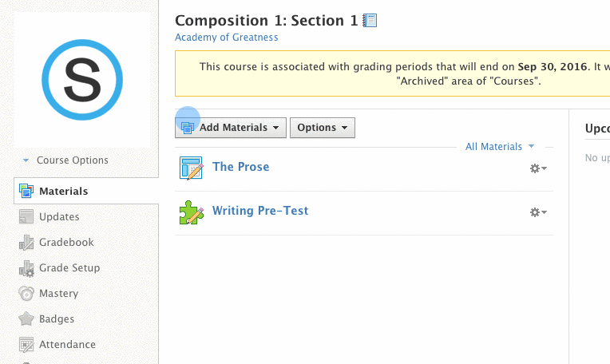
Task: Open the Writing Pre-Test link
Action: pyautogui.click(x=260, y=211)
